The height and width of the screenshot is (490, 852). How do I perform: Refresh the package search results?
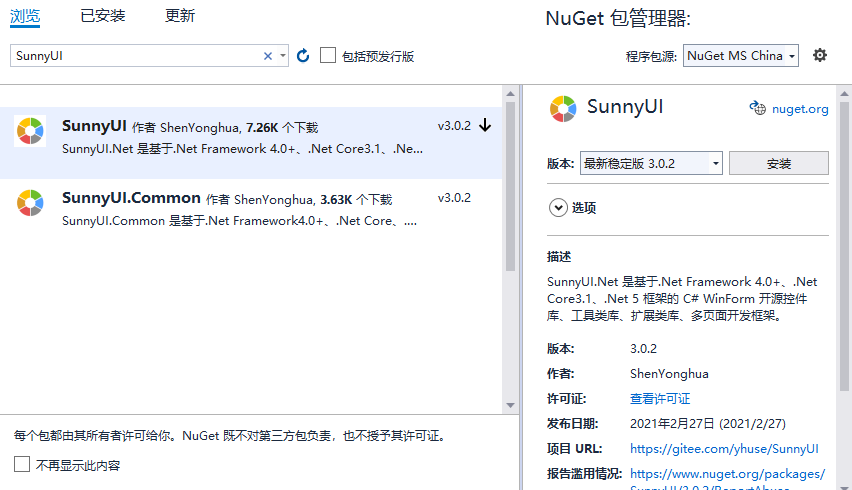point(303,55)
